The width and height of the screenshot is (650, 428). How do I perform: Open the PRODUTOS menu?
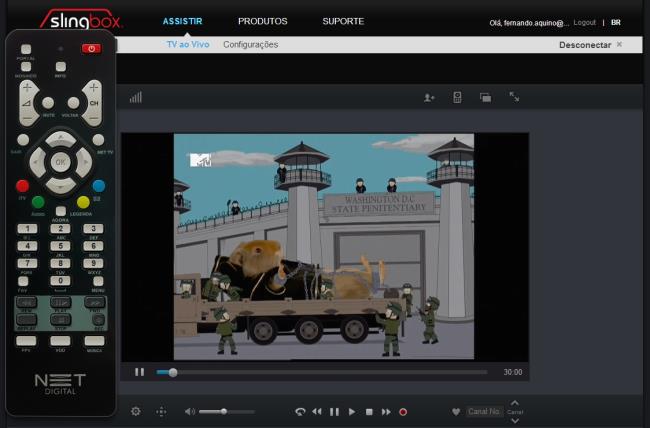(x=262, y=21)
